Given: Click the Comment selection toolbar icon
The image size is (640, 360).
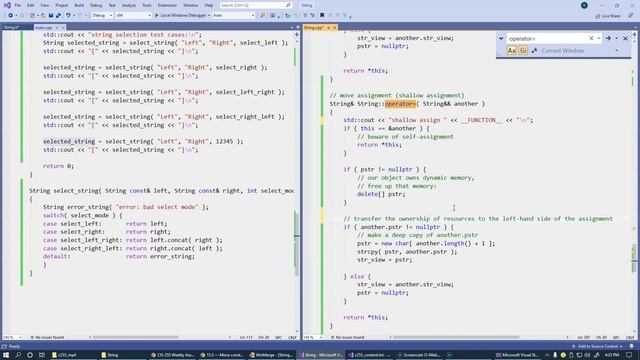Looking at the screenshot, I should [x=305, y=16].
